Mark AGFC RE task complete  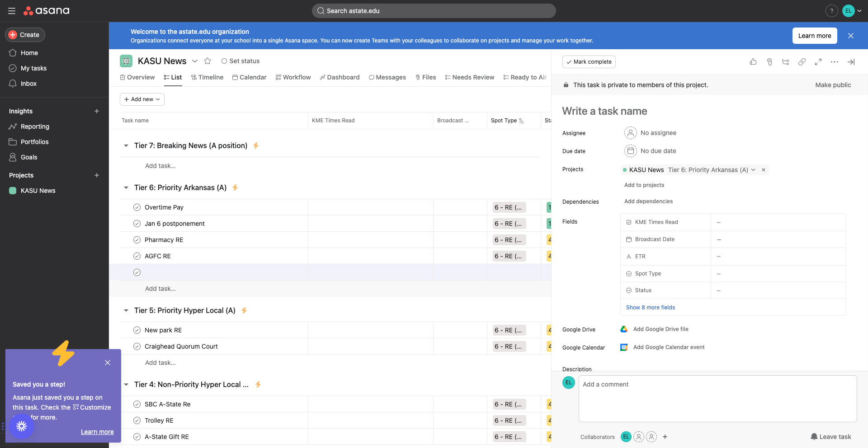point(137,256)
